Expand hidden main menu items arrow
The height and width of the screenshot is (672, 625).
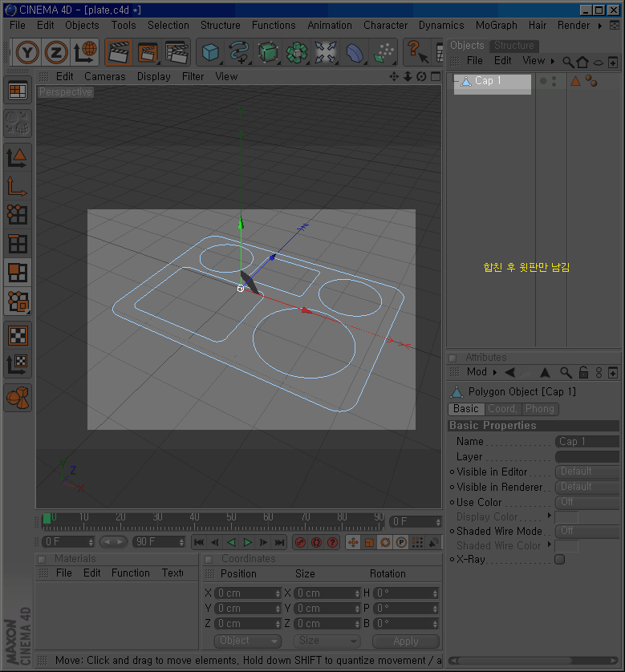pyautogui.click(x=600, y=26)
